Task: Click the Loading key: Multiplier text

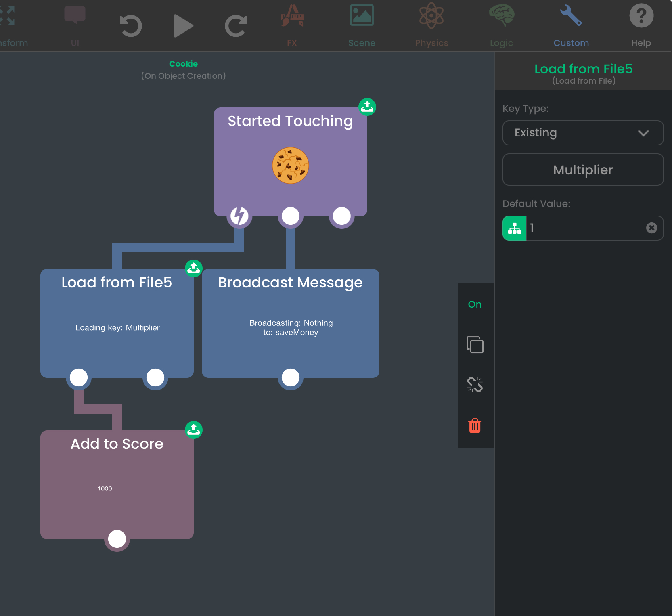Action: (x=117, y=328)
